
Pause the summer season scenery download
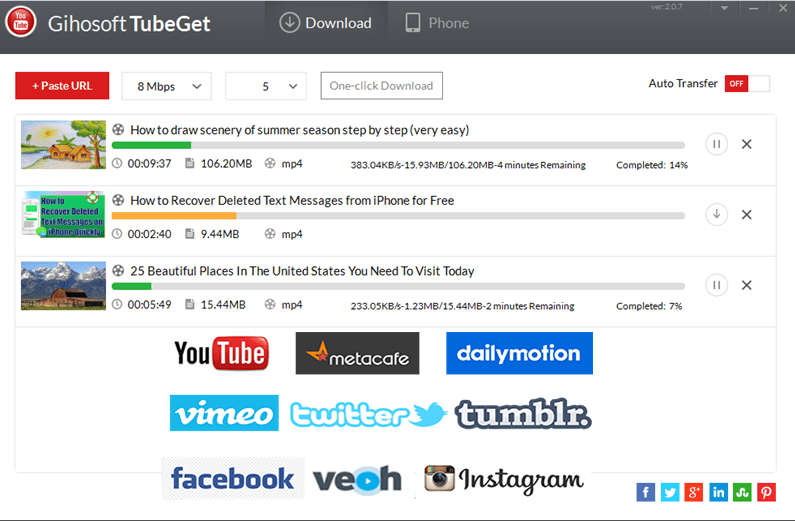point(716,144)
